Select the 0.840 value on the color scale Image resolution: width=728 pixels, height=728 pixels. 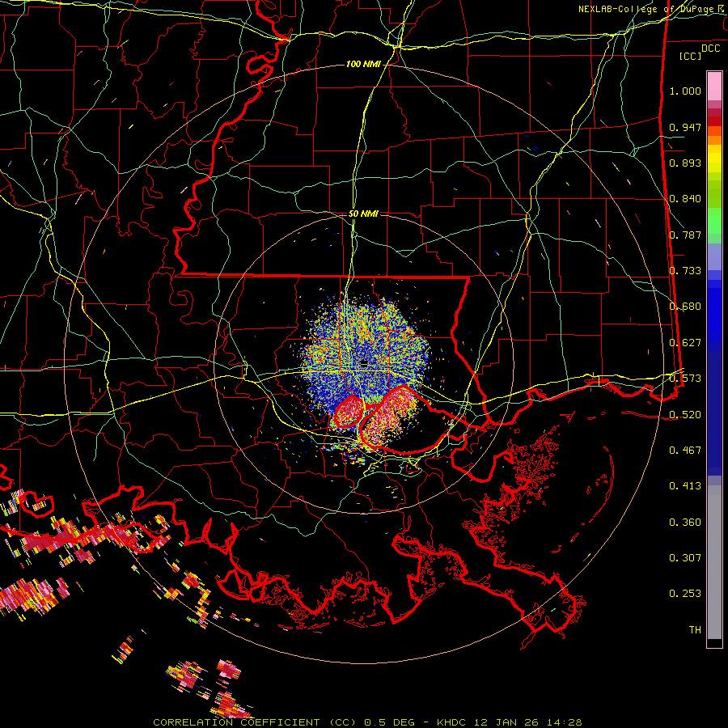point(685,199)
